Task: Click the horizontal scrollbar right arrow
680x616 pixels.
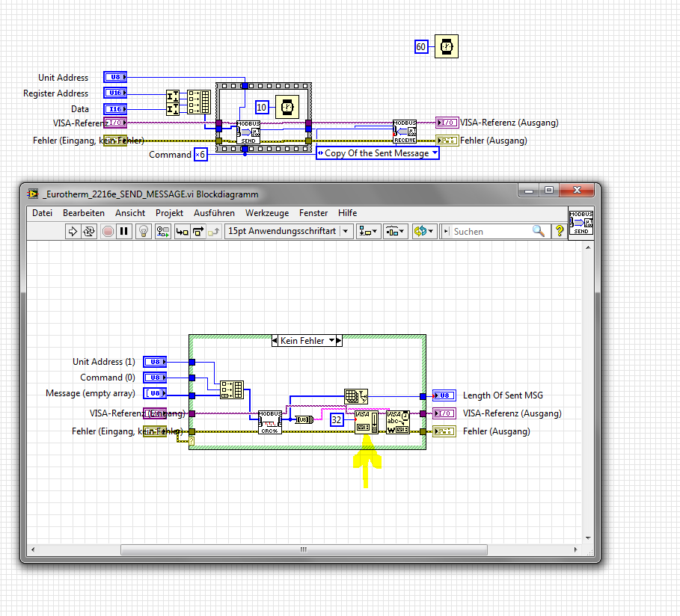Action: (x=575, y=549)
